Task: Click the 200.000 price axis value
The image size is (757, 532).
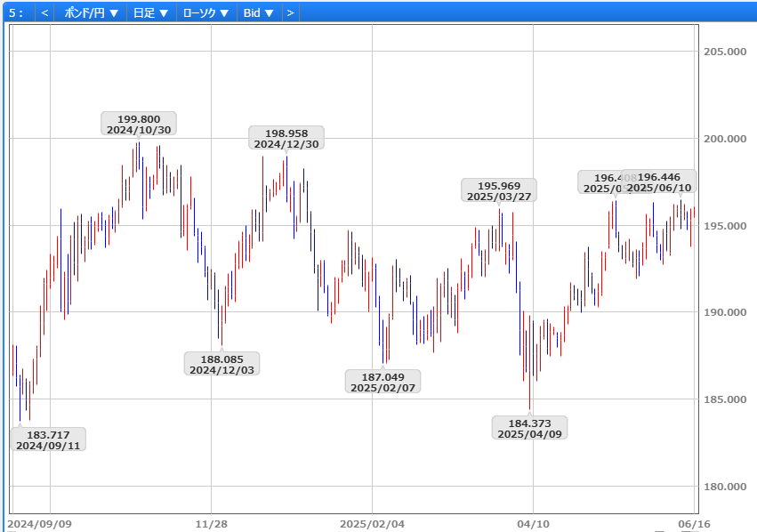Action: (725, 139)
